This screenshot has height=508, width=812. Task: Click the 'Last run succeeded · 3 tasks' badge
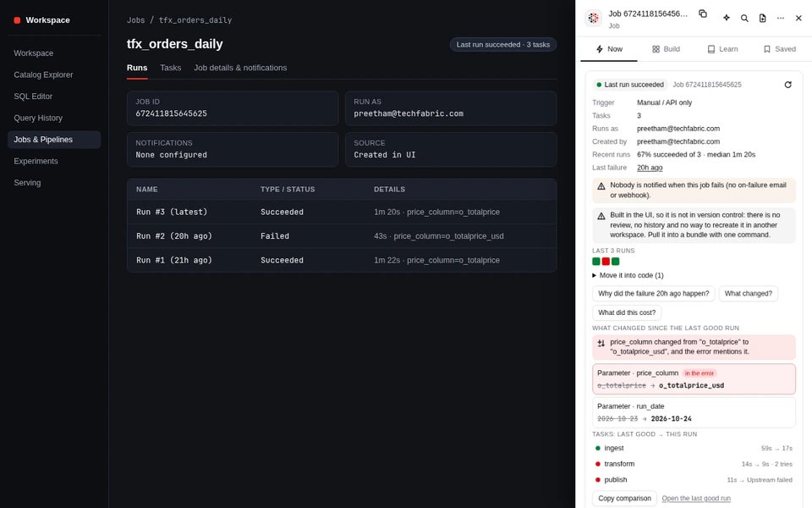pyautogui.click(x=503, y=45)
